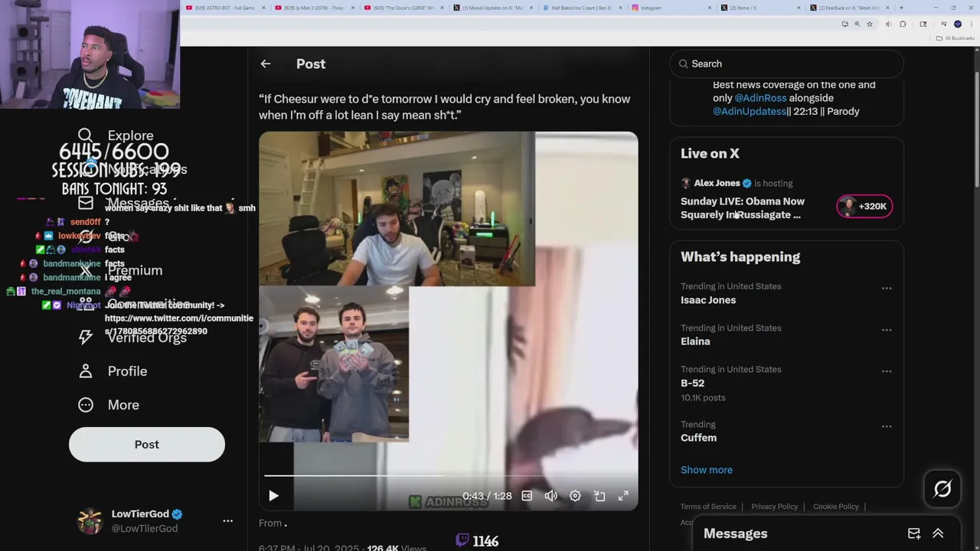The image size is (980, 551).
Task: Close the Instagram browser tab
Action: click(x=710, y=8)
